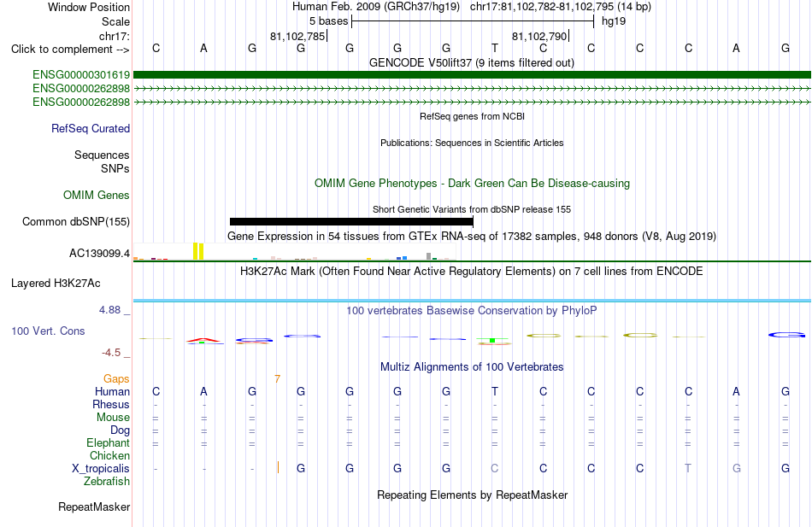Click the 'hg19' label beside the scale bar
The image size is (812, 527).
[614, 21]
